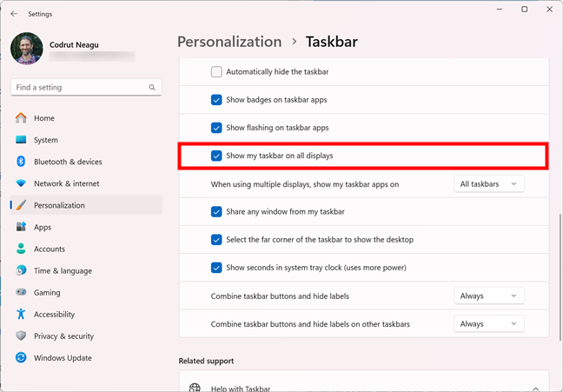Image resolution: width=563 pixels, height=392 pixels.
Task: Uncheck Show badges on taskbar apps
Action: click(216, 100)
